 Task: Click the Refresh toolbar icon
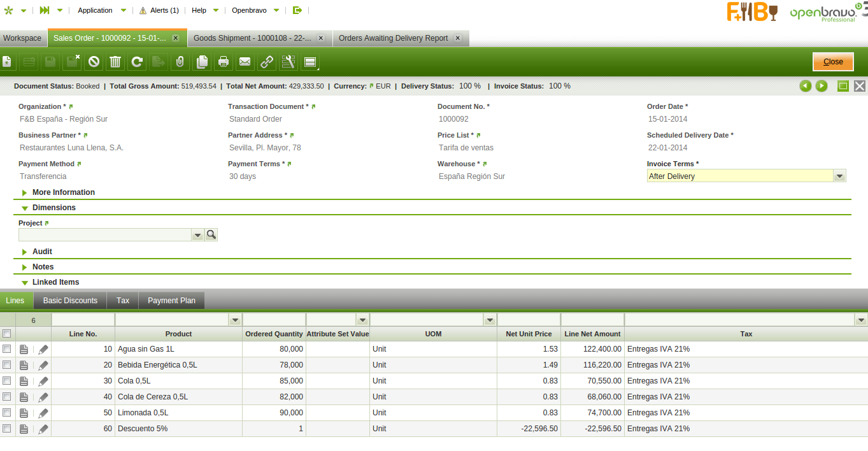137,62
